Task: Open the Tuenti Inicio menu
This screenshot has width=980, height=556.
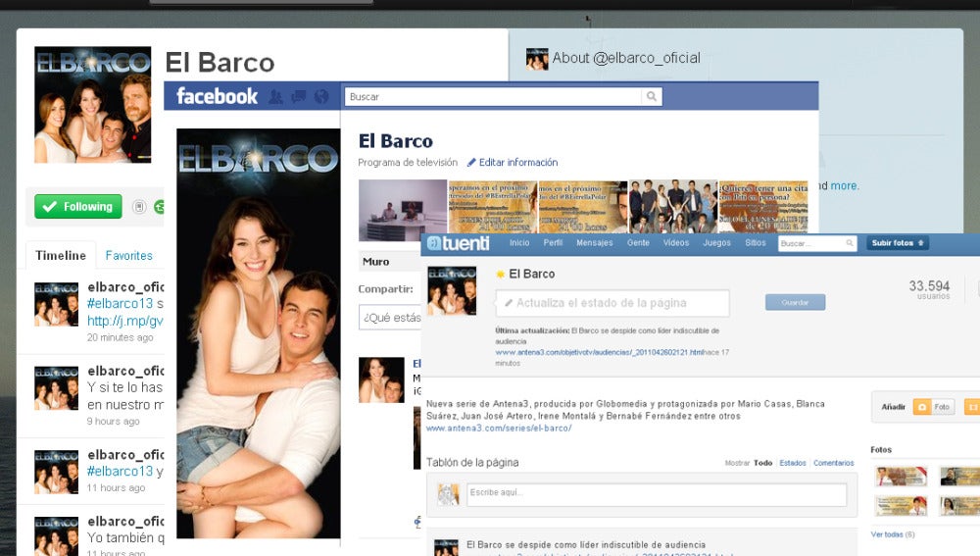Action: point(519,242)
